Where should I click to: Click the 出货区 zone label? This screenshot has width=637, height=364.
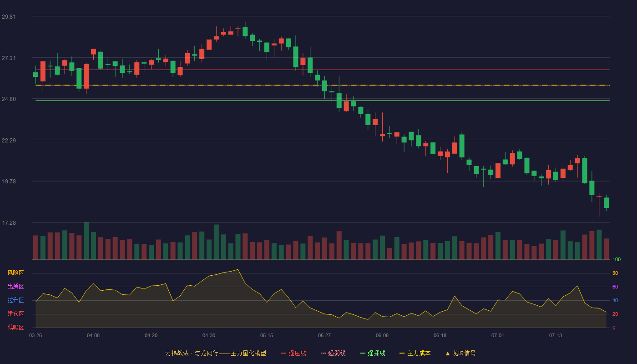pos(15,287)
